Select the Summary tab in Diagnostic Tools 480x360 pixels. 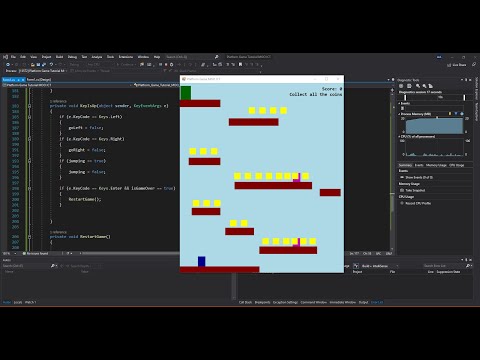point(405,165)
